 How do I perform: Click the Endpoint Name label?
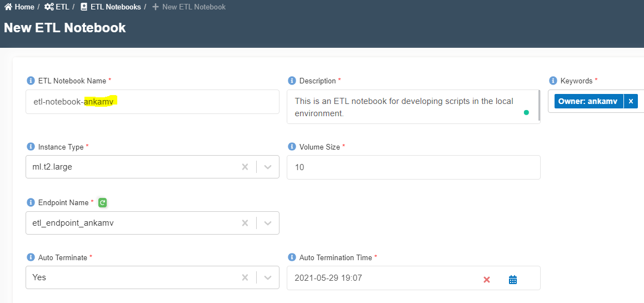(x=63, y=202)
